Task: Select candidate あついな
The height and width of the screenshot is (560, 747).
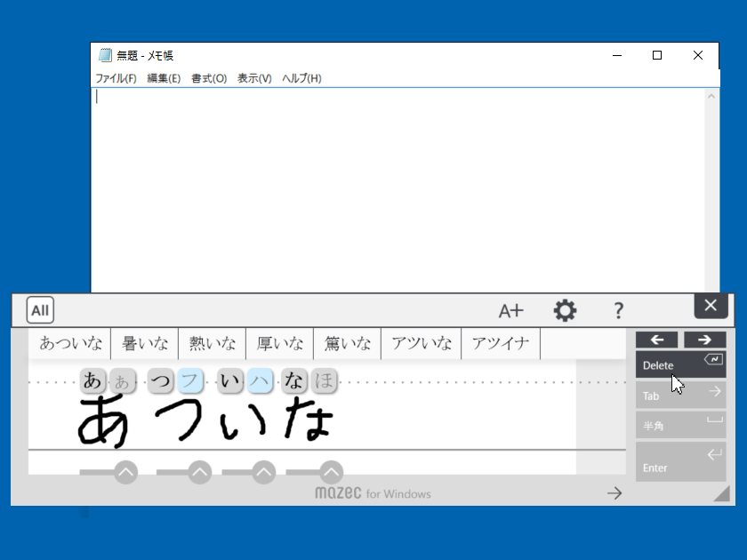Action: pyautogui.click(x=70, y=343)
